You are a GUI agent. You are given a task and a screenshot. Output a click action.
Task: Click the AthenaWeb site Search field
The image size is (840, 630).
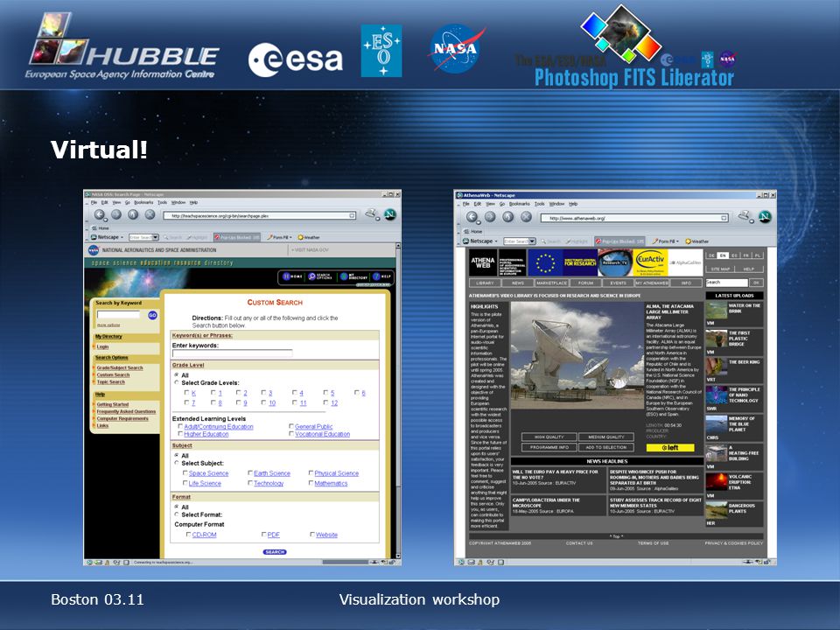727,283
